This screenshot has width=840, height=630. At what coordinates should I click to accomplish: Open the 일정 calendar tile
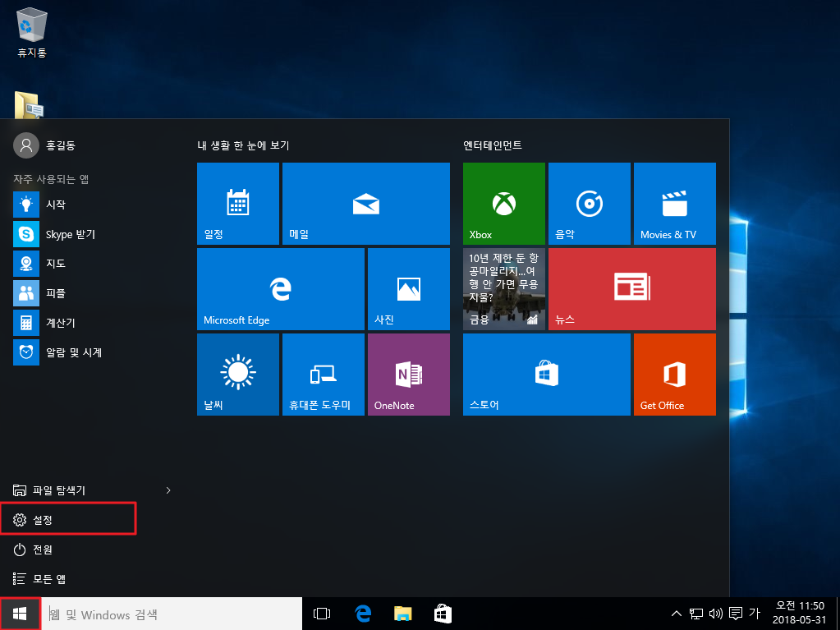238,204
